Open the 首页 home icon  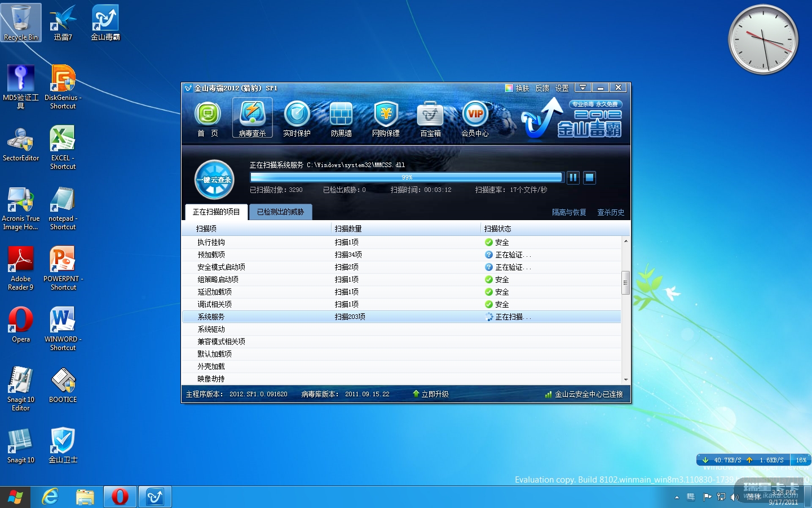click(208, 119)
